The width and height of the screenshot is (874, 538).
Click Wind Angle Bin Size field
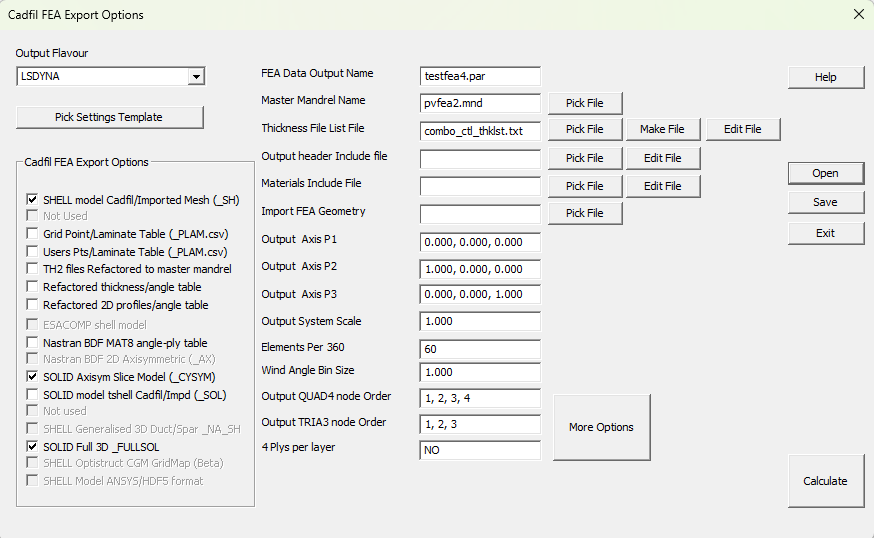(x=480, y=372)
